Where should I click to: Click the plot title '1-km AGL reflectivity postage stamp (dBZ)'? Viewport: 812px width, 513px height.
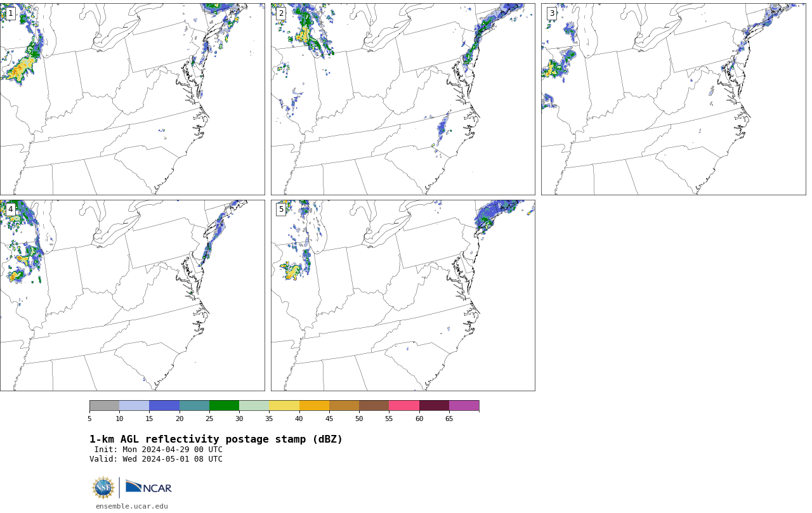pos(216,439)
